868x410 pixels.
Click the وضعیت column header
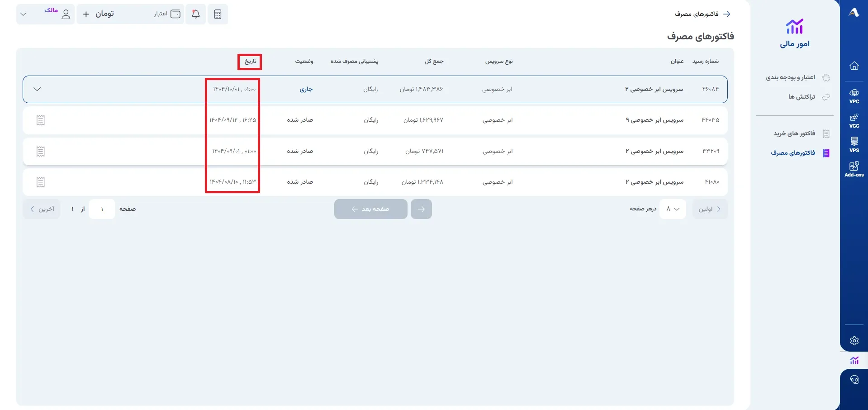(304, 62)
